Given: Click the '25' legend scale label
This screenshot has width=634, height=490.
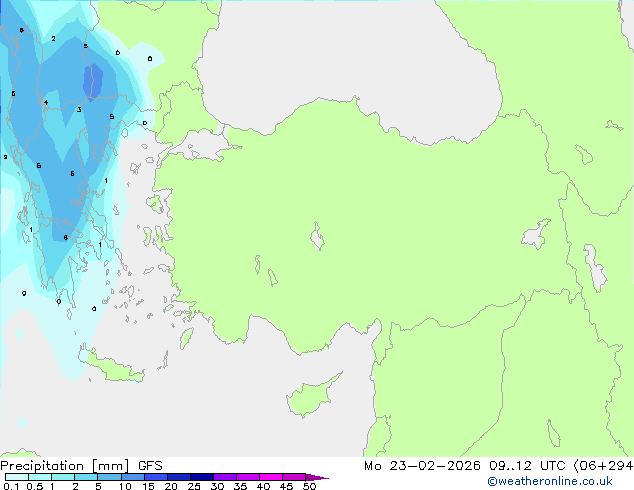Looking at the screenshot, I should (x=194, y=486).
